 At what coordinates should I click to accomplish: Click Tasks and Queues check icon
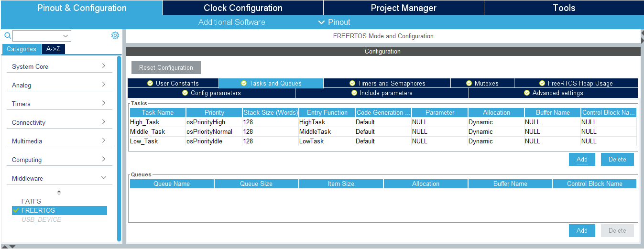pyautogui.click(x=244, y=83)
